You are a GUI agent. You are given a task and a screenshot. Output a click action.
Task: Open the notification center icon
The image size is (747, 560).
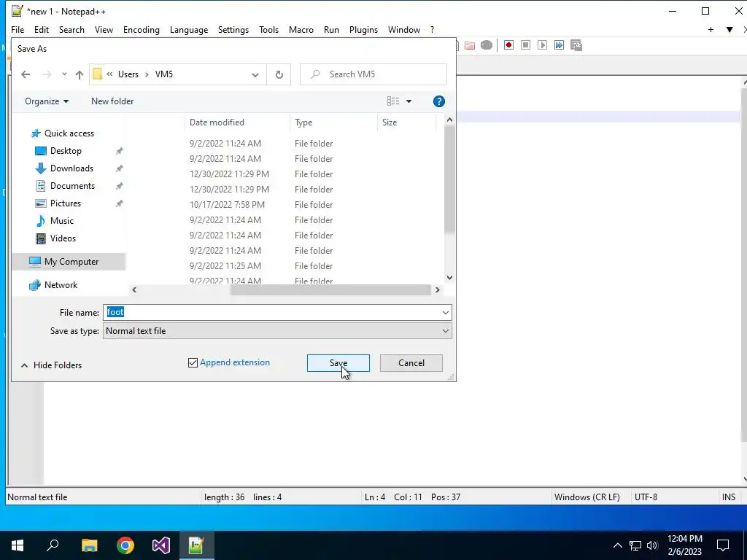click(723, 545)
